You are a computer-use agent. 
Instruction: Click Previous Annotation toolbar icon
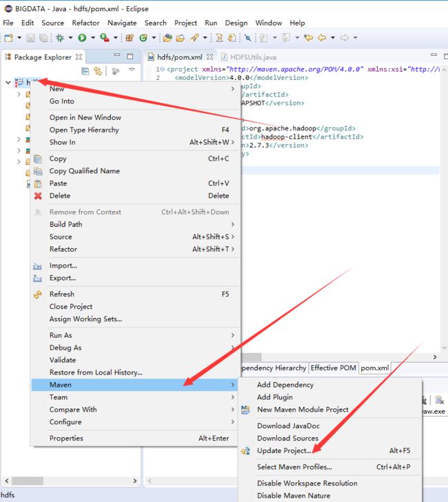(286, 38)
